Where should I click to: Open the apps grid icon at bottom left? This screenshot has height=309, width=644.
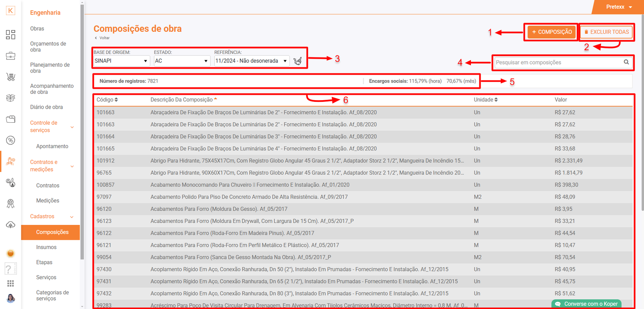click(10, 284)
